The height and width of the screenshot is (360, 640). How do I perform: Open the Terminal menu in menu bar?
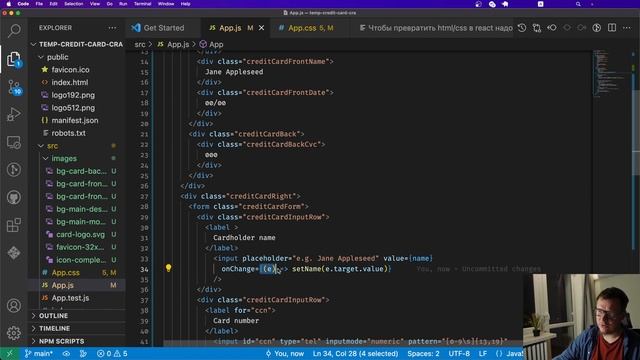(x=142, y=4)
